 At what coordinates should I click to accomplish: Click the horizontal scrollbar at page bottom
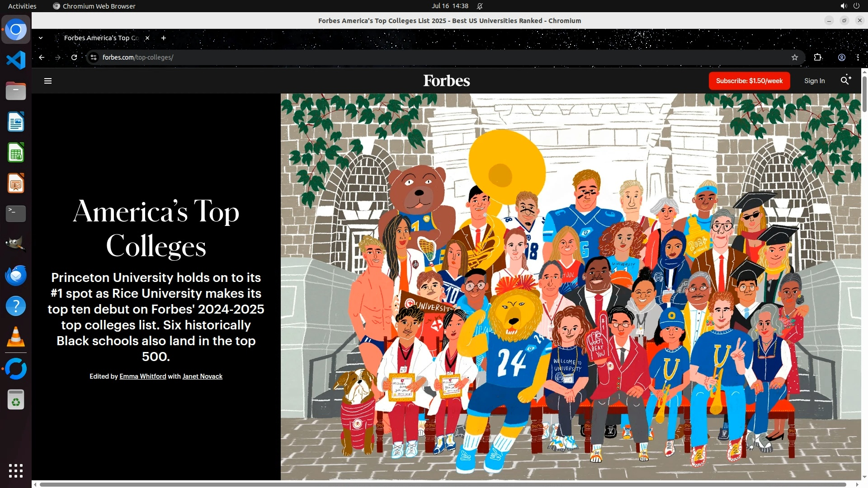coord(443,485)
